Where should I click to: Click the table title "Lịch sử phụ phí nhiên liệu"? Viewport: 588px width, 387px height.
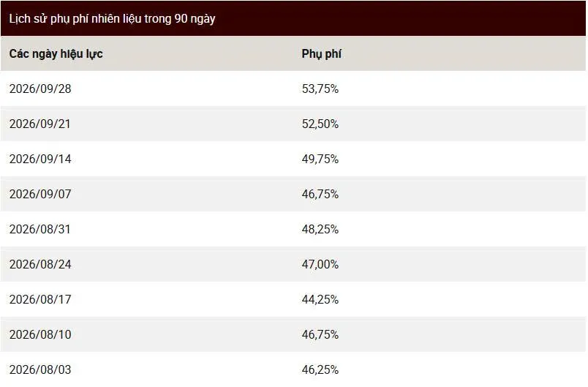(x=75, y=19)
